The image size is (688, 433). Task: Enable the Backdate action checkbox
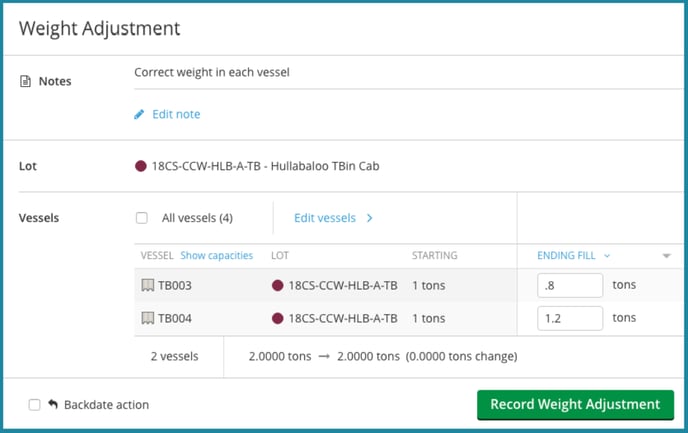(x=35, y=405)
